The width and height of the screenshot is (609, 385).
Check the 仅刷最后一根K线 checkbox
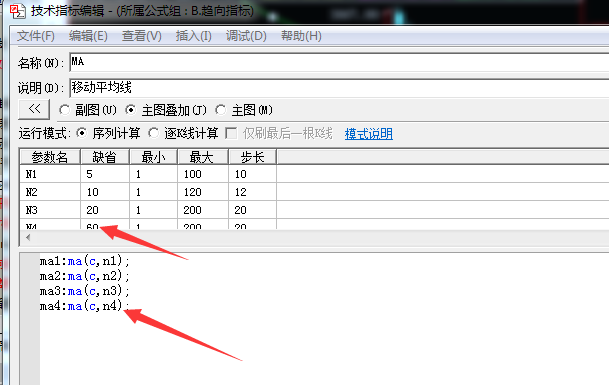tap(231, 133)
